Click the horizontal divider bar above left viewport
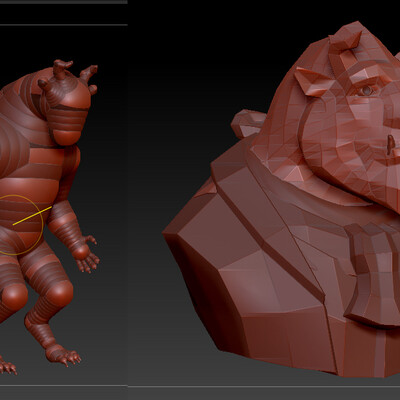This screenshot has width=400, height=400. [x=64, y=25]
